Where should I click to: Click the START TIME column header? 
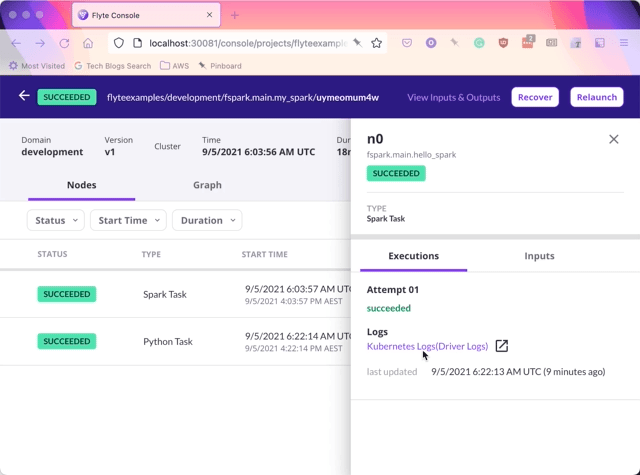click(x=264, y=254)
